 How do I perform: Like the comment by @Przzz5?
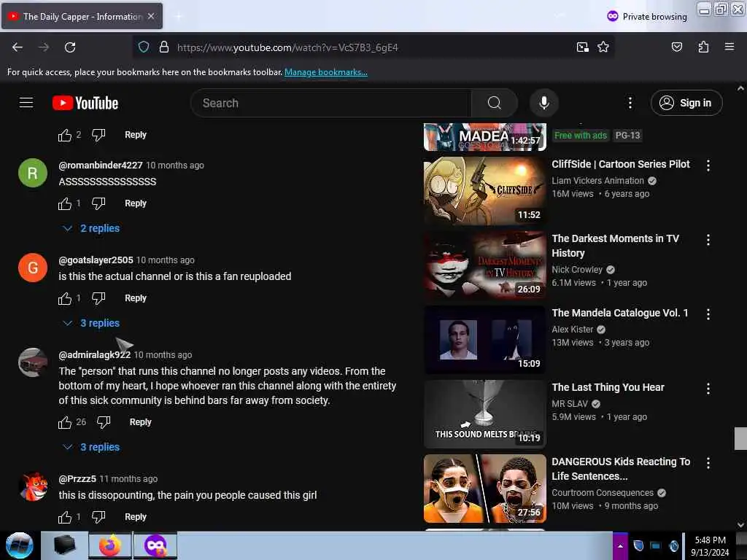[x=64, y=517]
